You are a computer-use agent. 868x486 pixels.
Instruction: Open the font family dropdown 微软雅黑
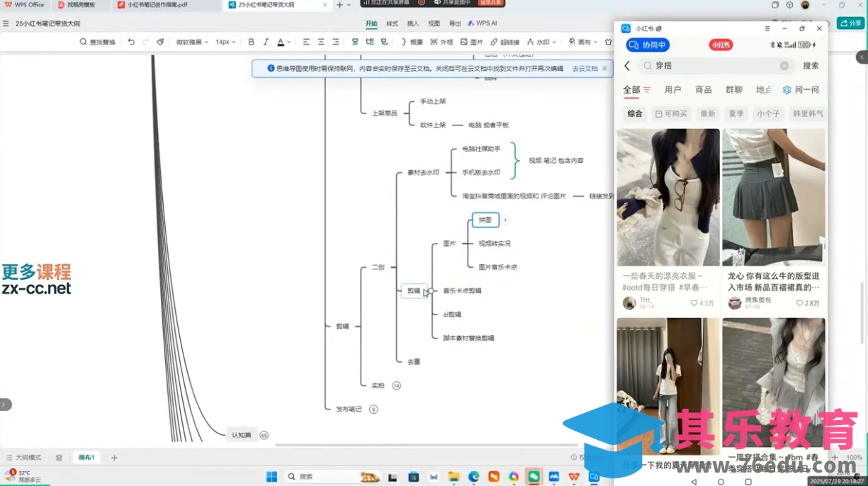(x=192, y=43)
